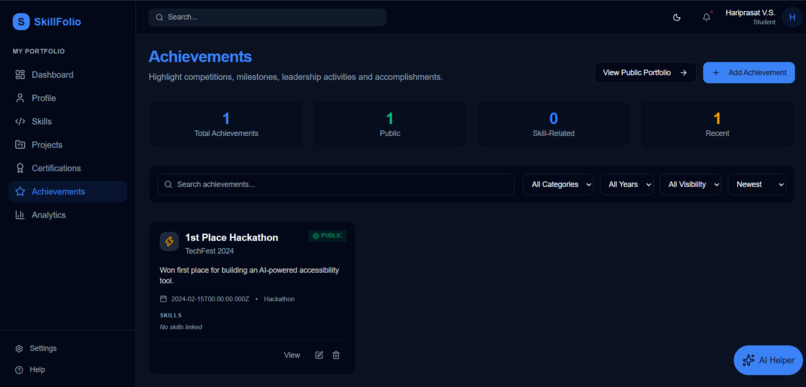This screenshot has height=387, width=806.
Task: Open the AI Helper button
Action: (768, 360)
